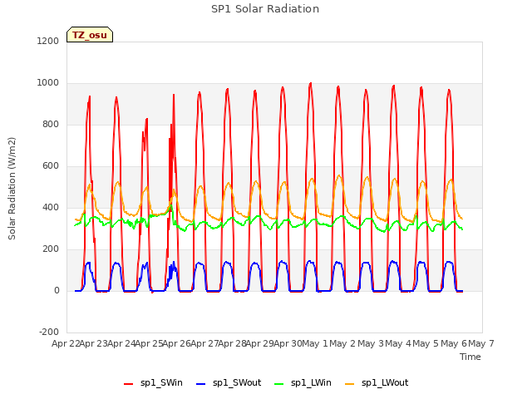Click the red sp1_SWin legend swatch
Image resolution: width=532 pixels, height=399 pixels.
tap(129, 384)
